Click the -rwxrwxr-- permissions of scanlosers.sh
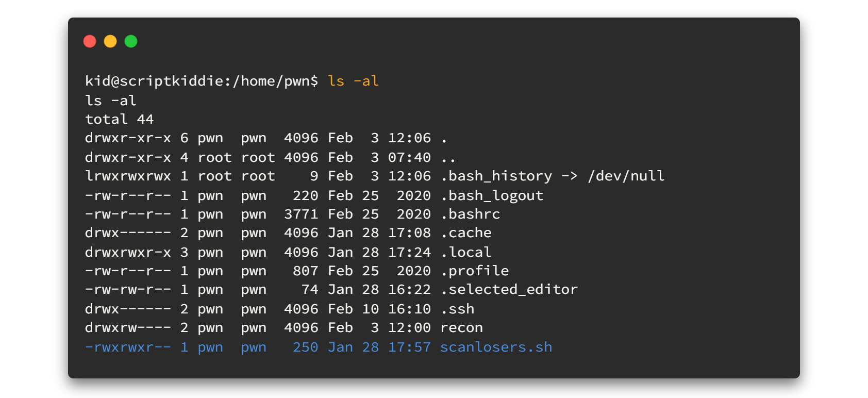This screenshot has height=398, width=868. point(128,347)
